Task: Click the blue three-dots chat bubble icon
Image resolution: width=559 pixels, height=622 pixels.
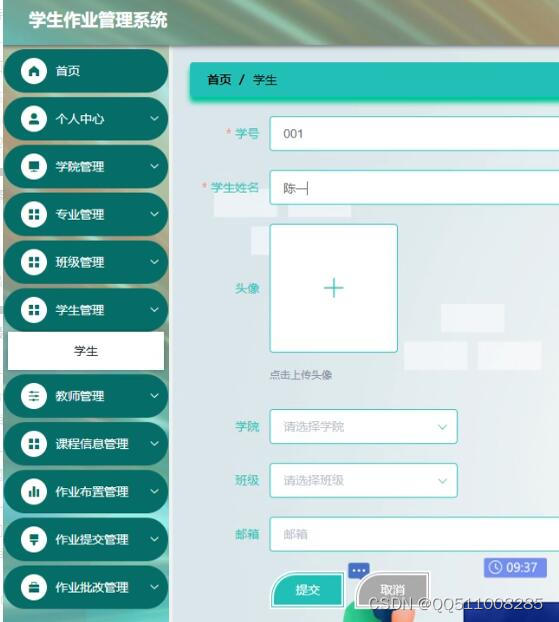Action: [x=359, y=571]
